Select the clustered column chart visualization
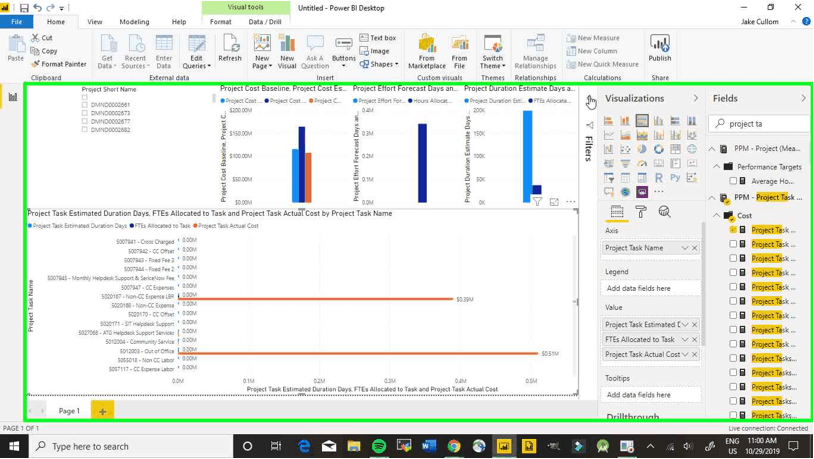 tap(658, 121)
